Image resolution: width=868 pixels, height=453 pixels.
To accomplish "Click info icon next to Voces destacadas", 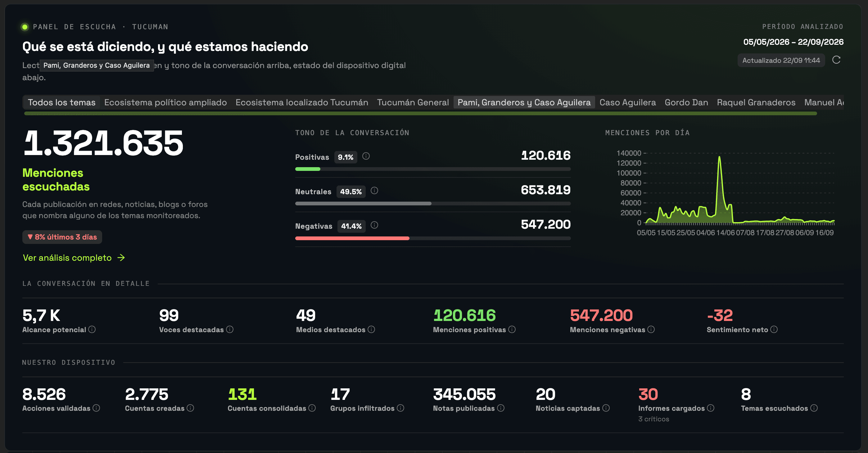I will coord(229,330).
